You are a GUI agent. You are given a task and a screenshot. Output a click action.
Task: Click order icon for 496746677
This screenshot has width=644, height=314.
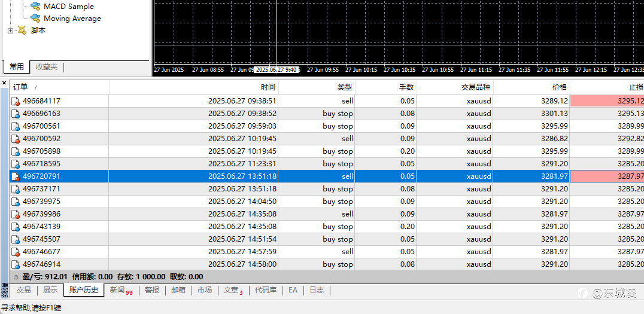point(16,252)
